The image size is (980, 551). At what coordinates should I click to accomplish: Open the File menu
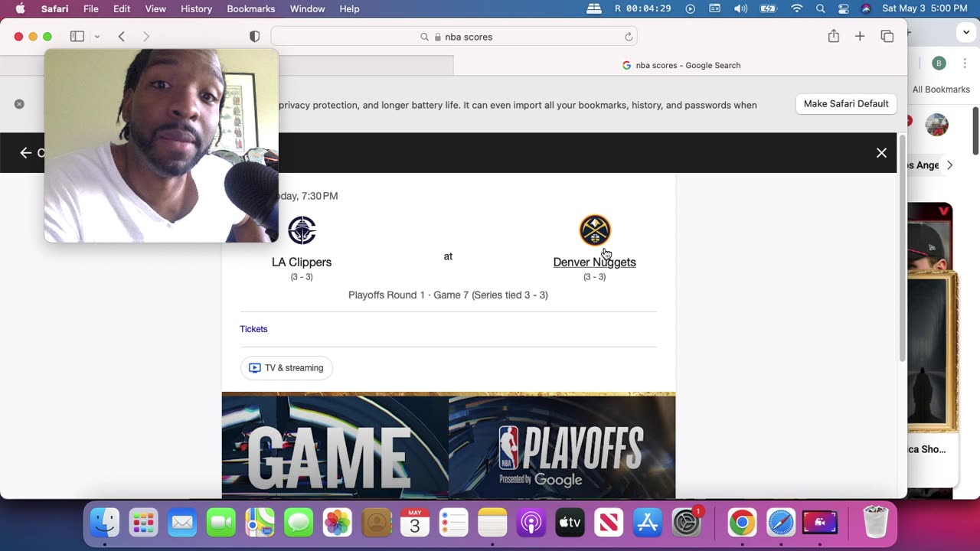[90, 9]
